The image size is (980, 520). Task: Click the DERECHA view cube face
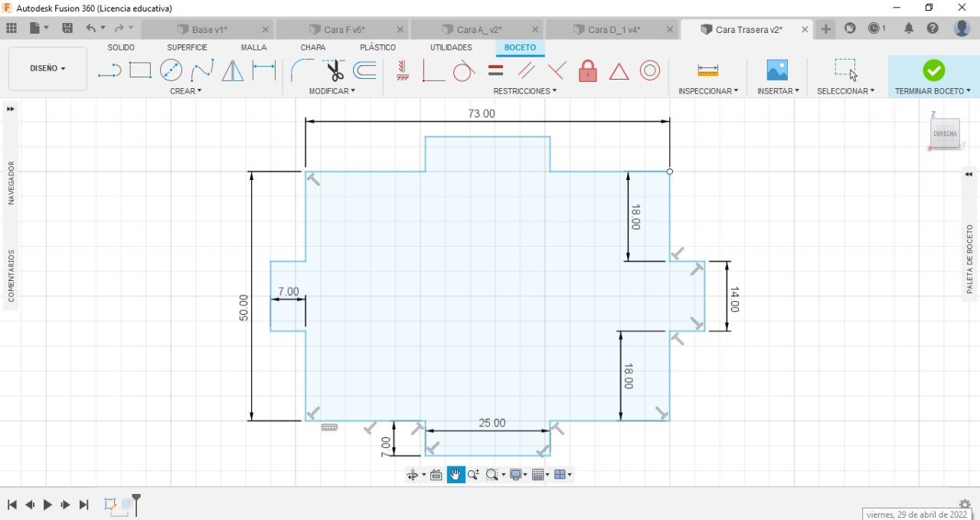[x=945, y=133]
